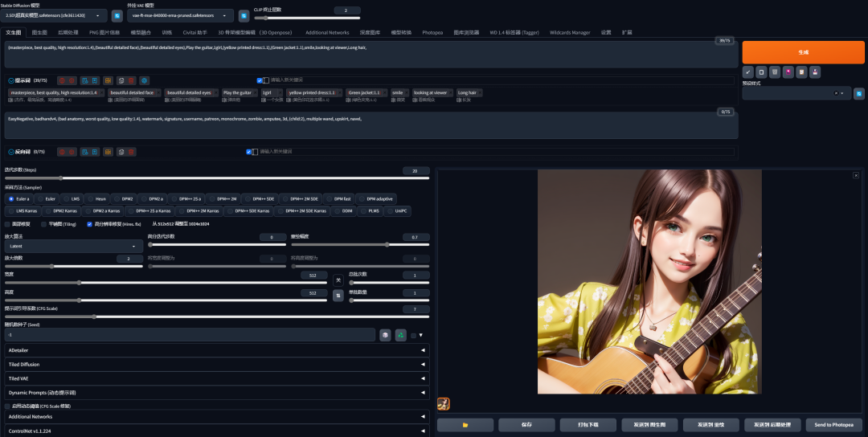868x437 pixels.
Task: Click the floppy-disk save style icon
Action: tap(814, 72)
